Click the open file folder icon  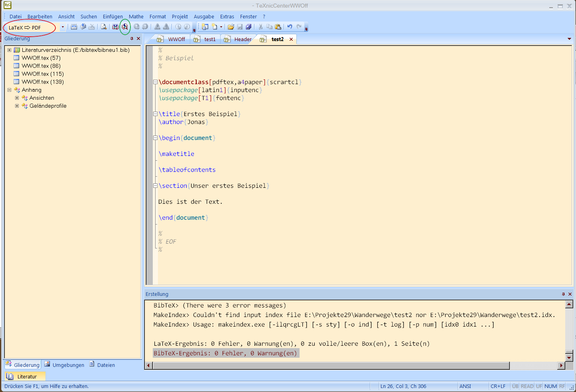click(231, 27)
